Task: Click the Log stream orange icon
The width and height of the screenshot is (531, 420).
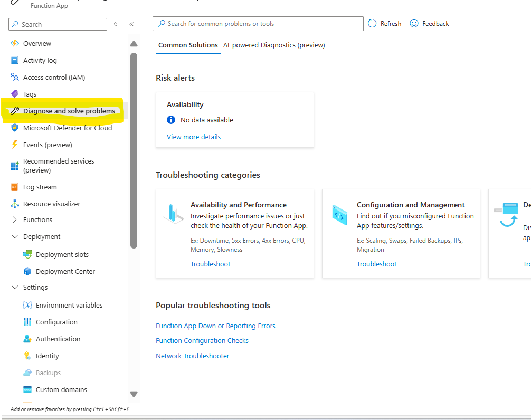Action: 15,187
